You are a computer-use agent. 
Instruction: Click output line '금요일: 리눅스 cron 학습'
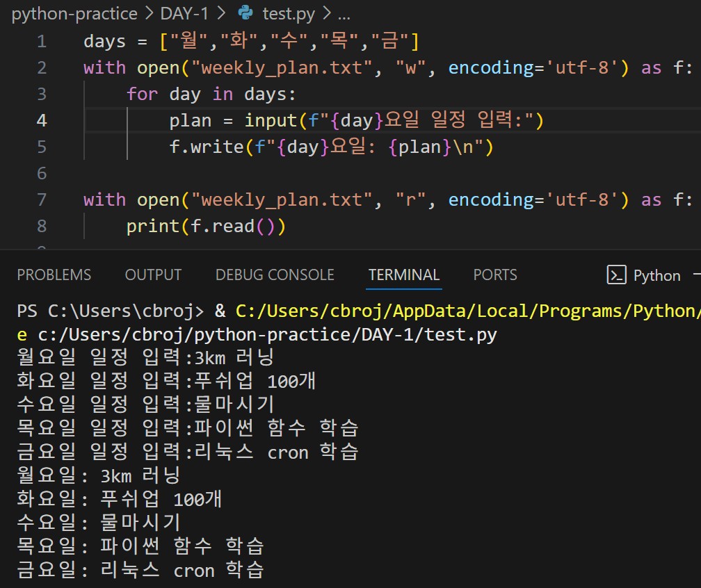click(x=140, y=570)
